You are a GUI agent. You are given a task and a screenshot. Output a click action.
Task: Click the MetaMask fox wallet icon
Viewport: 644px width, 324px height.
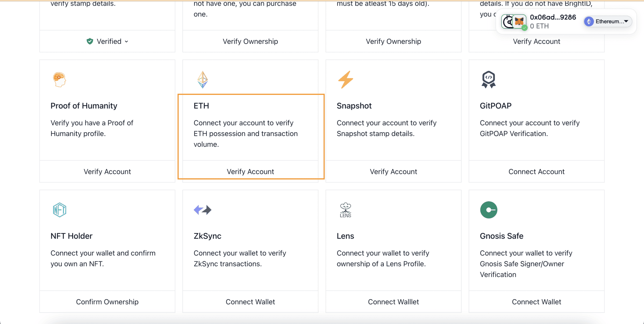519,22
